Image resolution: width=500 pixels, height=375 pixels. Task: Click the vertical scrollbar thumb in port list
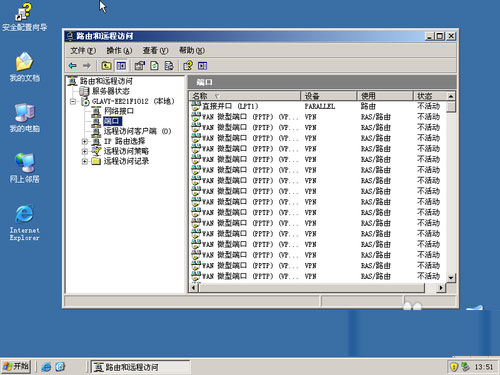point(451,107)
